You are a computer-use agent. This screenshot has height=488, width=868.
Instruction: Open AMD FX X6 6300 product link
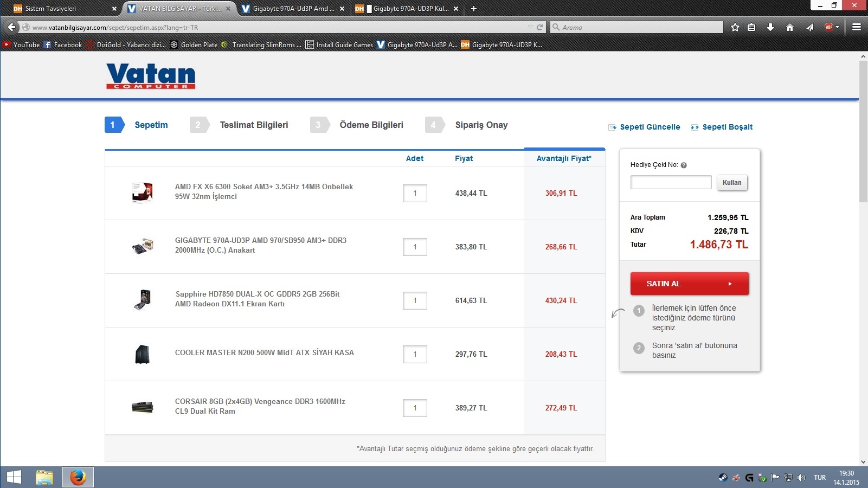[264, 191]
